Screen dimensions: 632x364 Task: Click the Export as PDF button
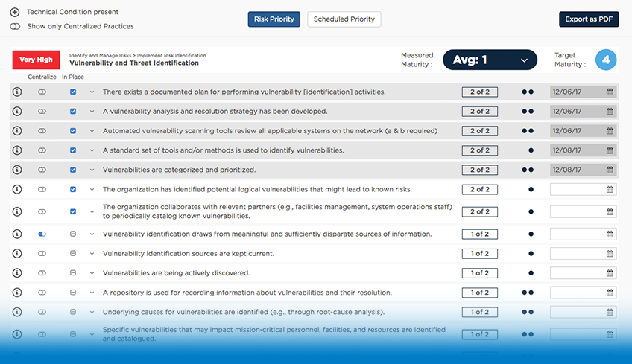click(x=589, y=19)
